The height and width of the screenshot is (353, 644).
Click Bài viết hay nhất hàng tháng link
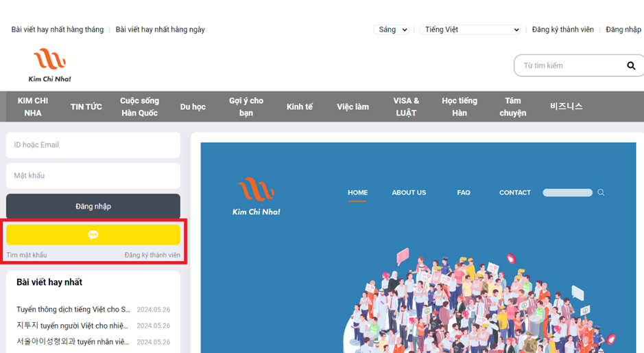[58, 30]
